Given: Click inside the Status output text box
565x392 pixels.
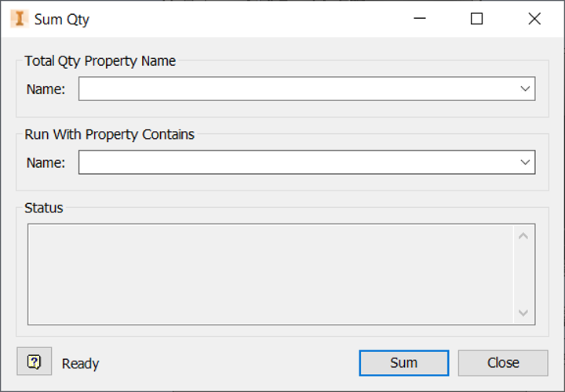Looking at the screenshot, I should [271, 274].
